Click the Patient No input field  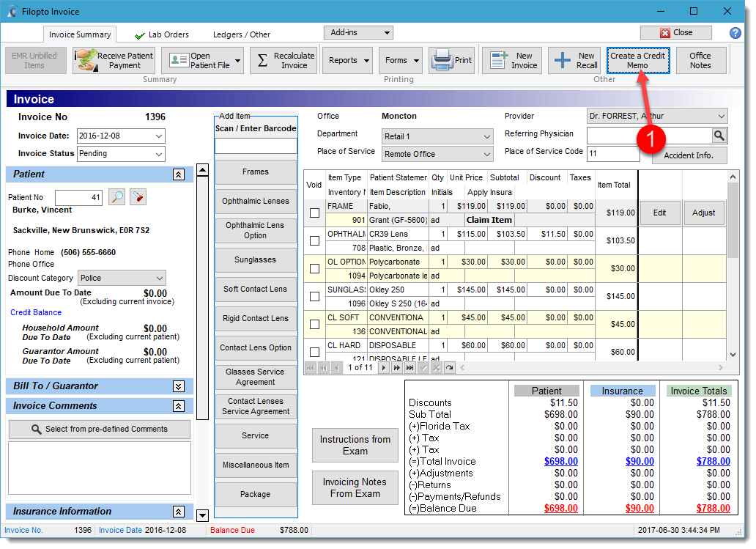(x=78, y=197)
